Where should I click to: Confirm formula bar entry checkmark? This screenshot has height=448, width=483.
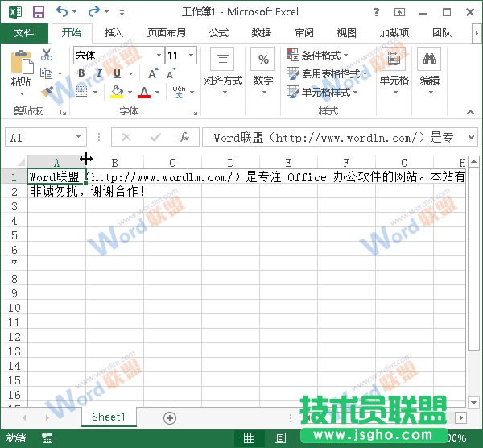155,137
